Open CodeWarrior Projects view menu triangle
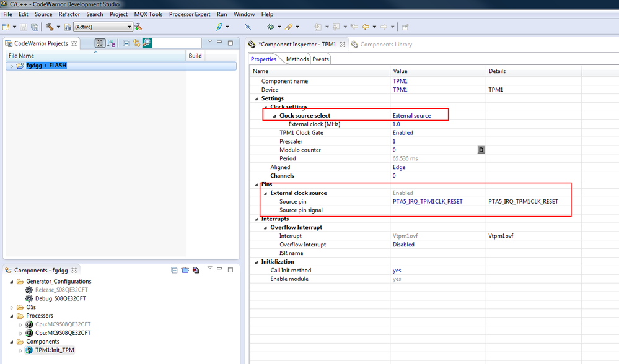 [x=209, y=41]
